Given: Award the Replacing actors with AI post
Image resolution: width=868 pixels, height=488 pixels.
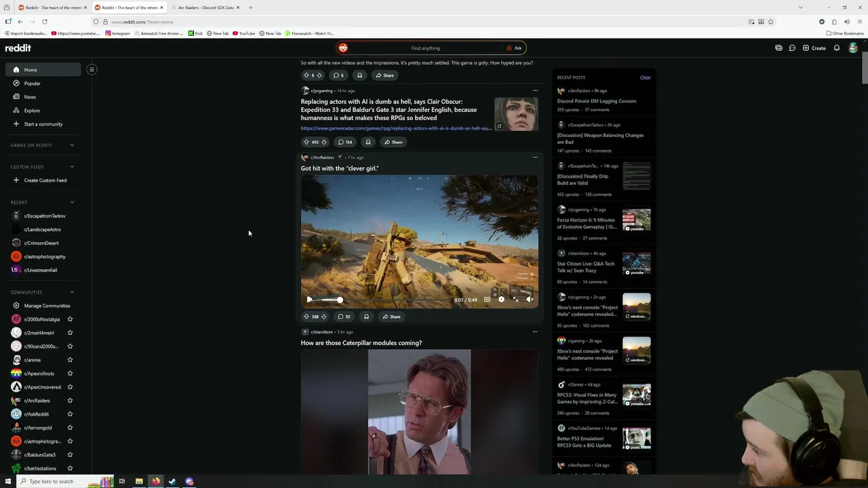Looking at the screenshot, I should pyautogui.click(x=368, y=142).
